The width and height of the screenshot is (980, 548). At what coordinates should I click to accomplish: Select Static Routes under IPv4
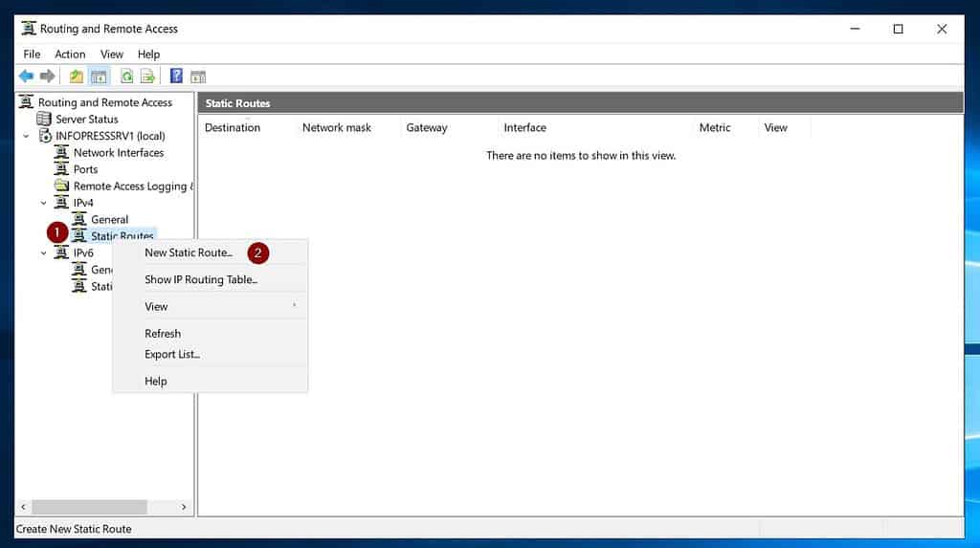(122, 235)
